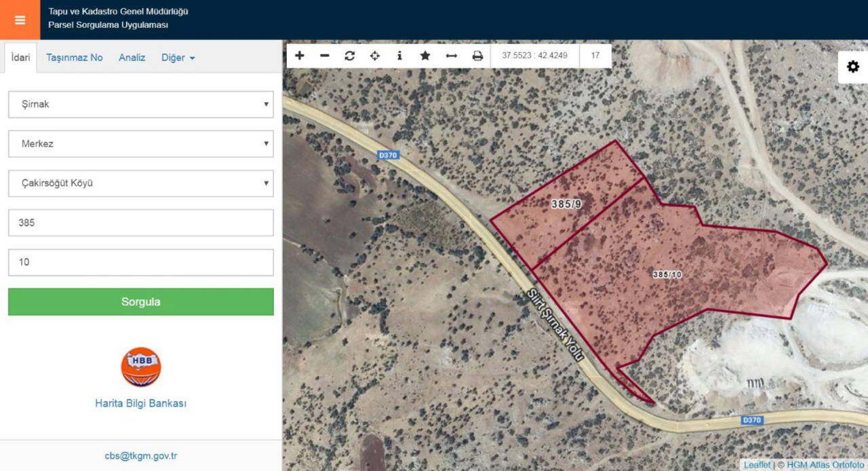Open the Harita Bilgi Bankası link
Screen dimensions: 868x471
coord(140,403)
